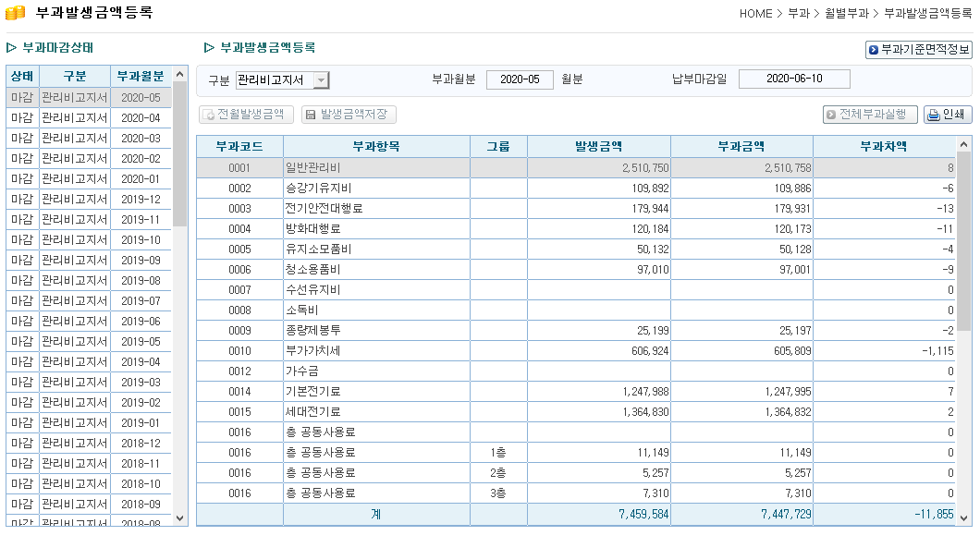Viewport: 980px width, 560px height.
Task: Click the 구분 column header in left list
Action: tap(75, 77)
